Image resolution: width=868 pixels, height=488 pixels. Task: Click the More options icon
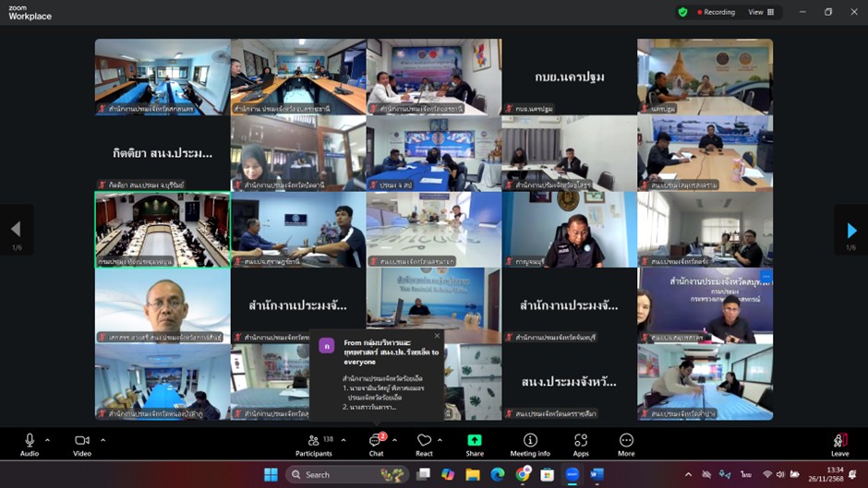pos(626,444)
